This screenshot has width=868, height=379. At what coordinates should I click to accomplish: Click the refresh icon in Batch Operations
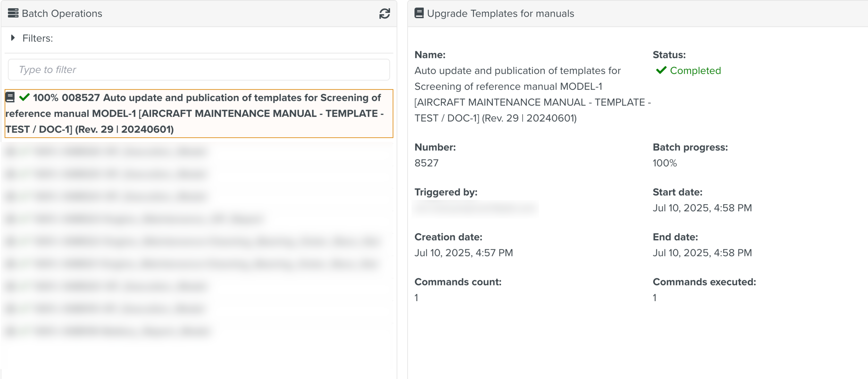[x=384, y=14]
